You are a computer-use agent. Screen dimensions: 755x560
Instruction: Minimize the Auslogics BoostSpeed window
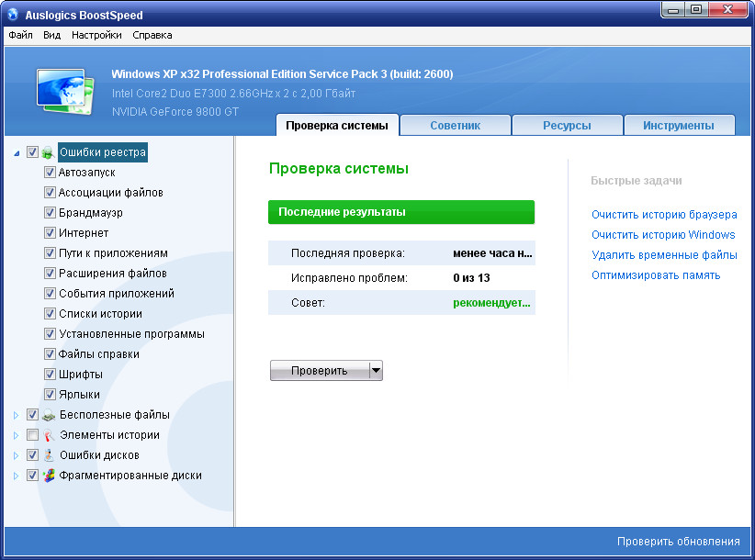pos(673,9)
